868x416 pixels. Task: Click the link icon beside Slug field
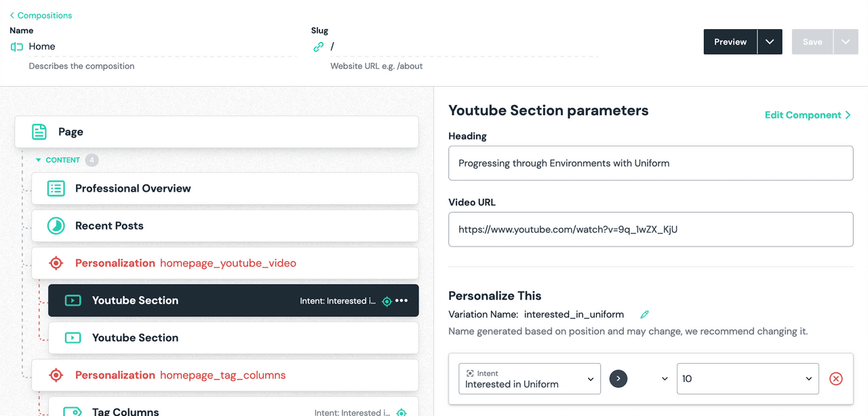[318, 47]
